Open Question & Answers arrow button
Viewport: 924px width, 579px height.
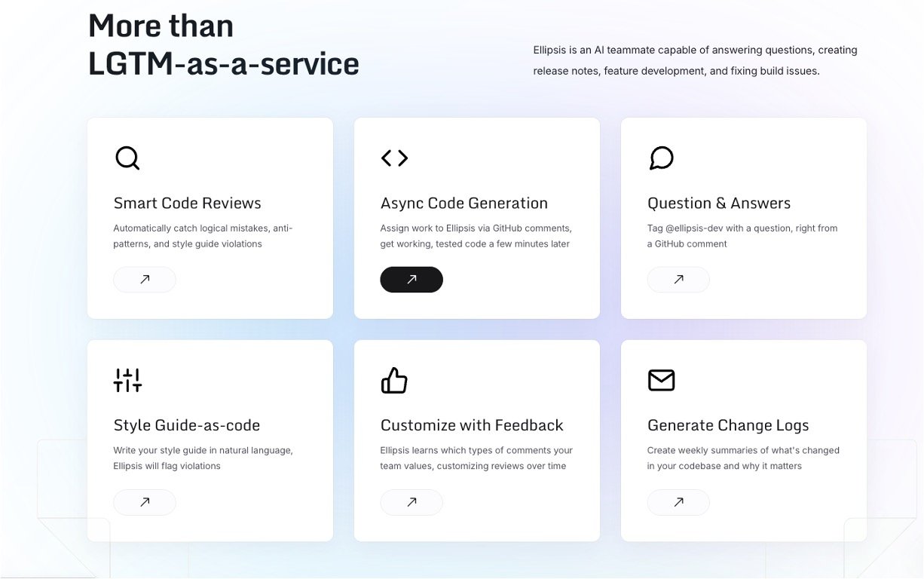[x=678, y=280]
